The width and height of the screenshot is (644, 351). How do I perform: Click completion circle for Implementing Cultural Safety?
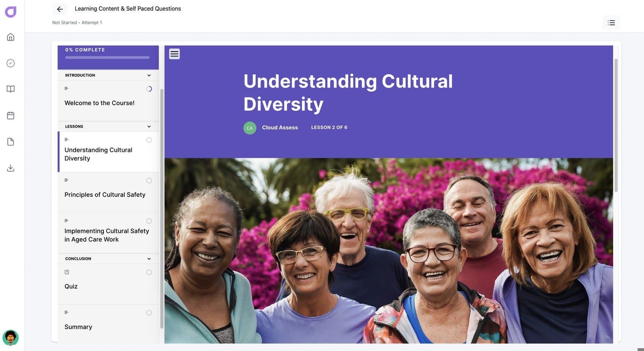[x=149, y=221]
